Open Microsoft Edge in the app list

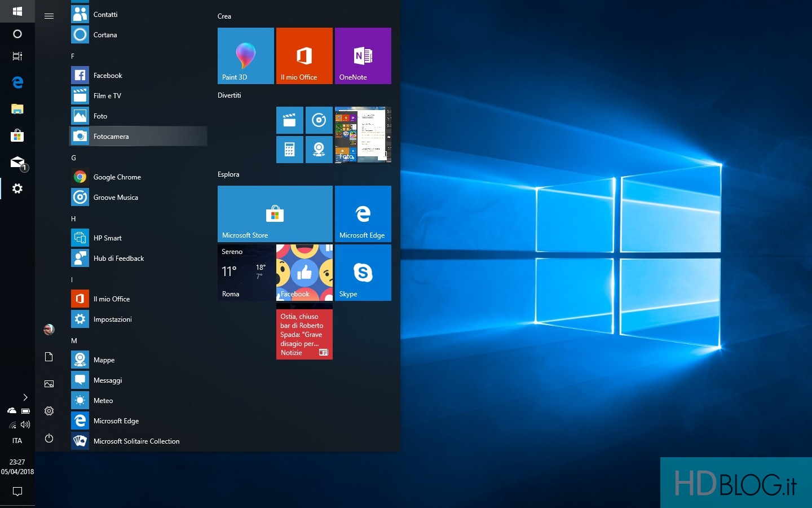click(138, 421)
